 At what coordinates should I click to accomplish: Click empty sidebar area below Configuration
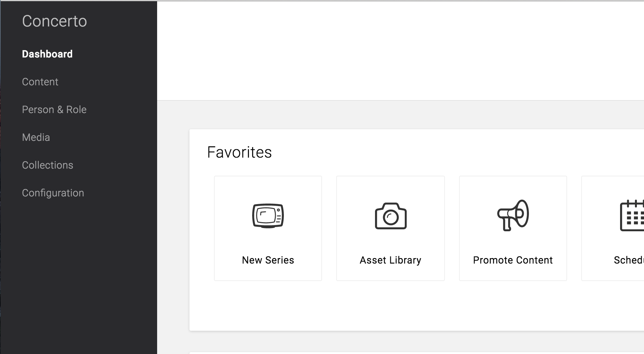tap(78, 275)
